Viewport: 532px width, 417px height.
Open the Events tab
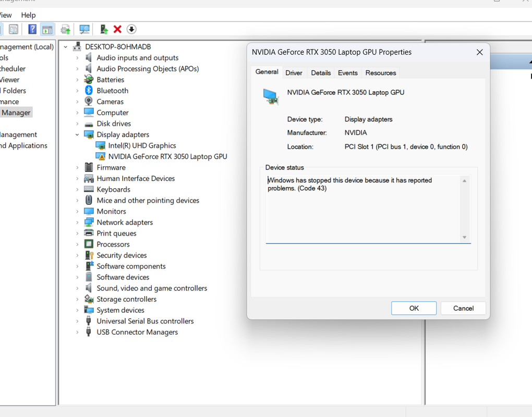click(x=348, y=73)
